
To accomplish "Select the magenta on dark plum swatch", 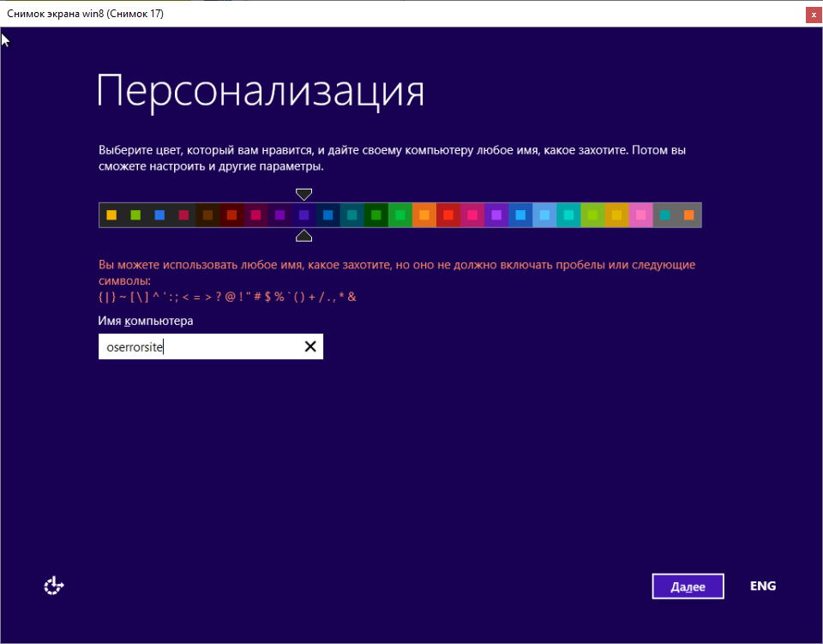I will pyautogui.click(x=255, y=215).
